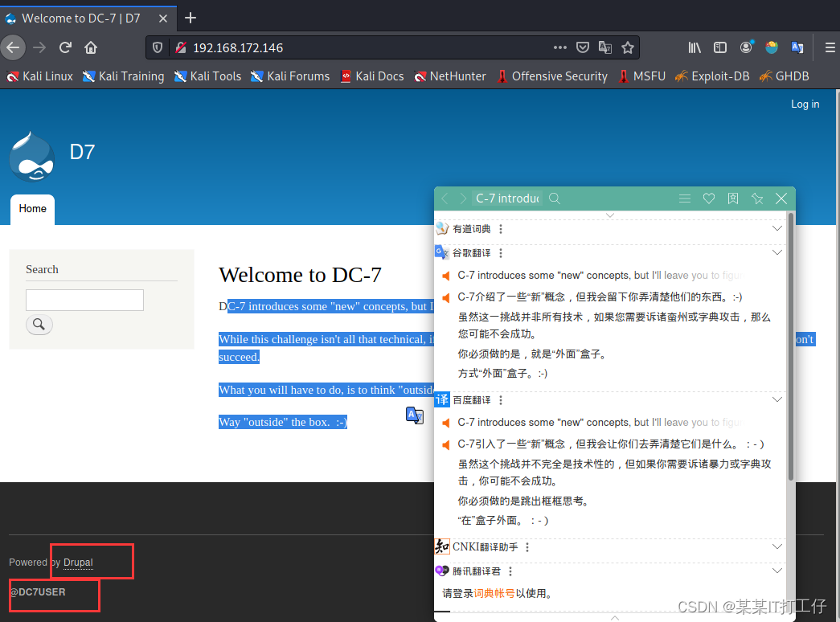
Task: Play audio of 谷歌翻译 Chinese translation
Action: 445,297
